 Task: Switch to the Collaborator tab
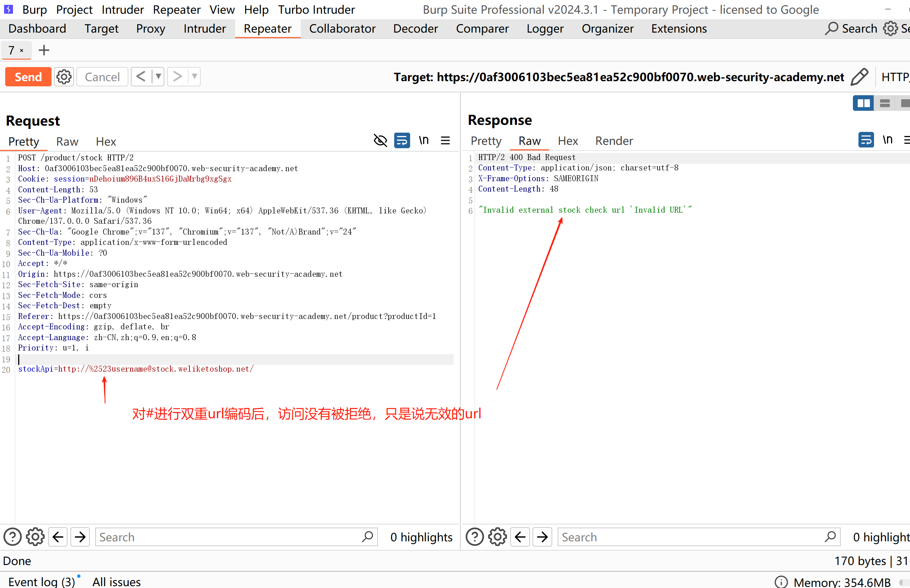(342, 29)
